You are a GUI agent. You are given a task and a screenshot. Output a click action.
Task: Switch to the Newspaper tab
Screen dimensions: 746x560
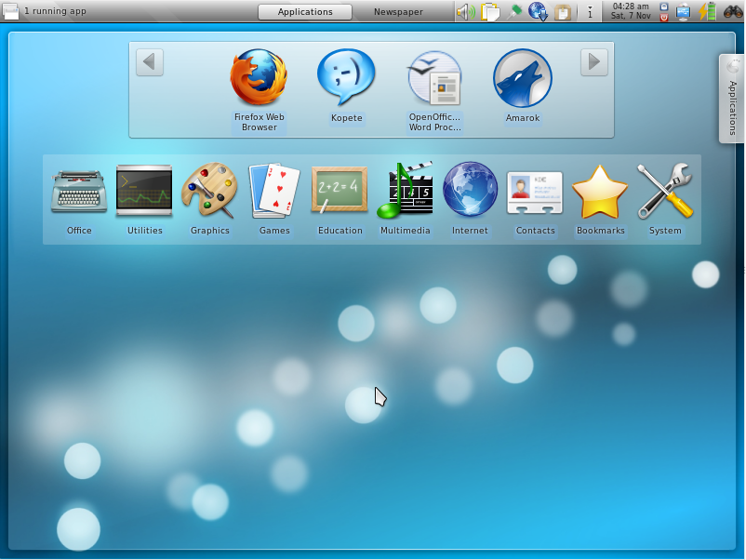point(398,12)
